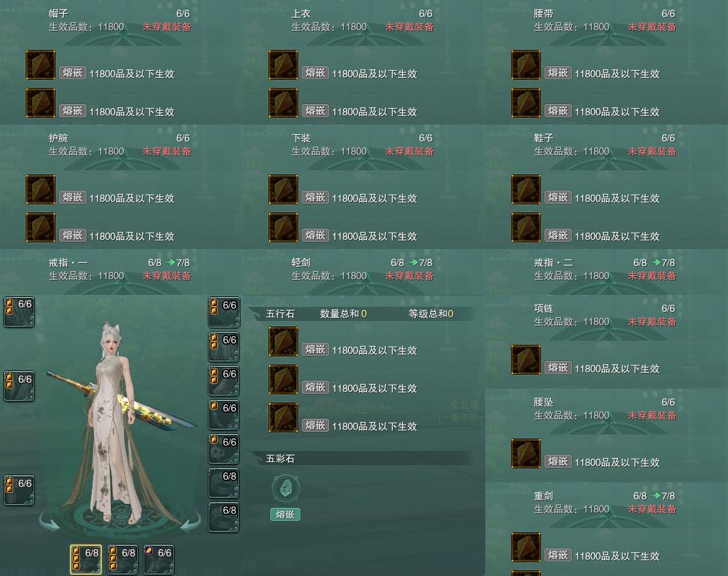Image resolution: width=728 pixels, height=576 pixels.
Task: Select the yellow-highlighted 6/8 weapon slot
Action: 86,560
